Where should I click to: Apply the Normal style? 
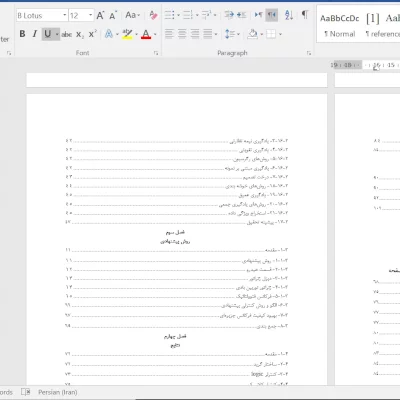340,25
